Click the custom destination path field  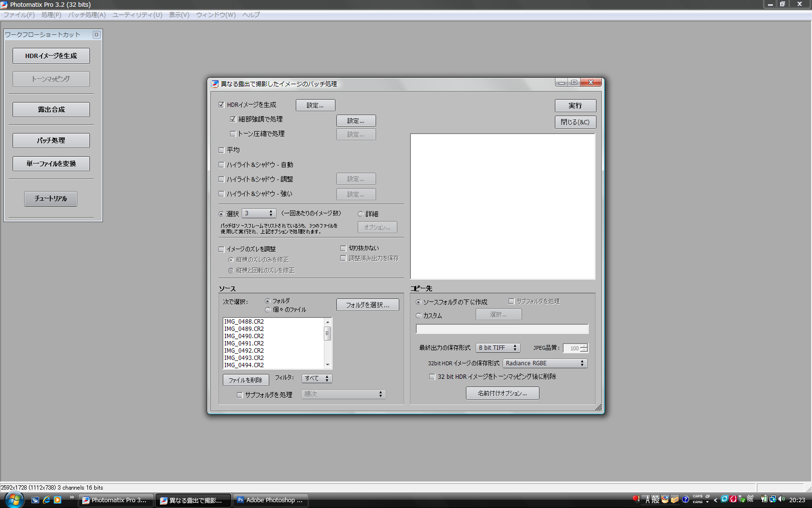coord(502,329)
